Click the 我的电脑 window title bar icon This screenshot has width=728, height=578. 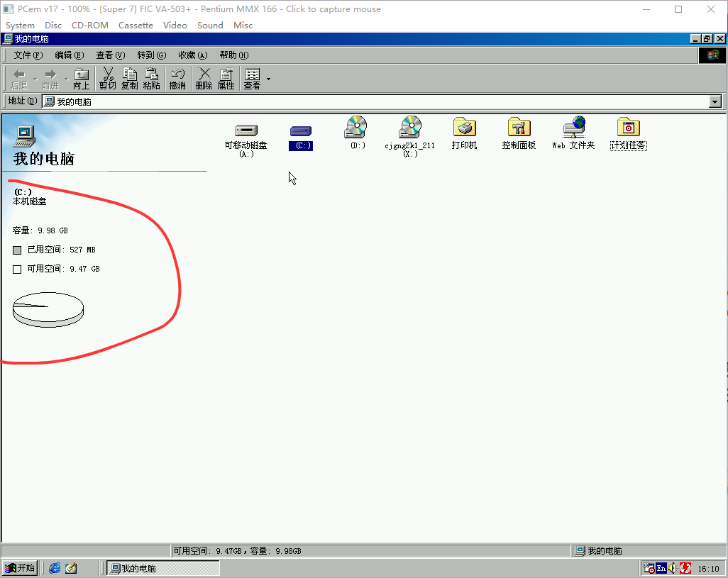[x=8, y=38]
